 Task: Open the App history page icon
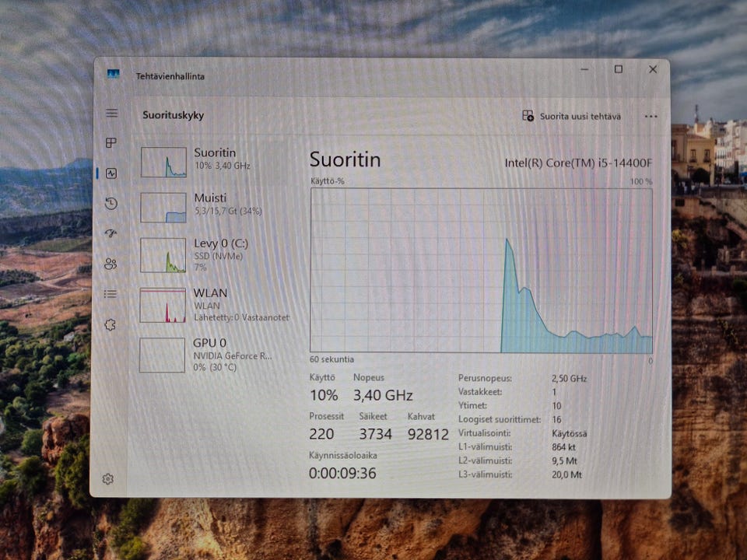click(x=111, y=203)
